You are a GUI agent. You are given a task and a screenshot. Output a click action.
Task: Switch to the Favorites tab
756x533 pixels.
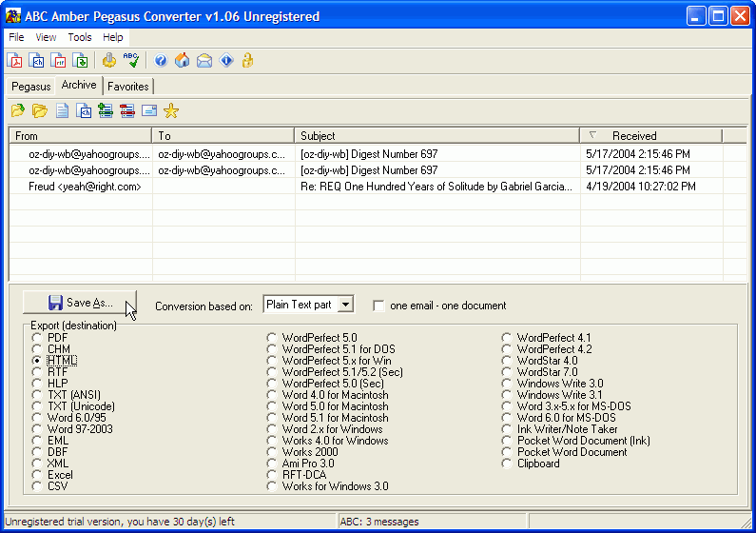(128, 87)
